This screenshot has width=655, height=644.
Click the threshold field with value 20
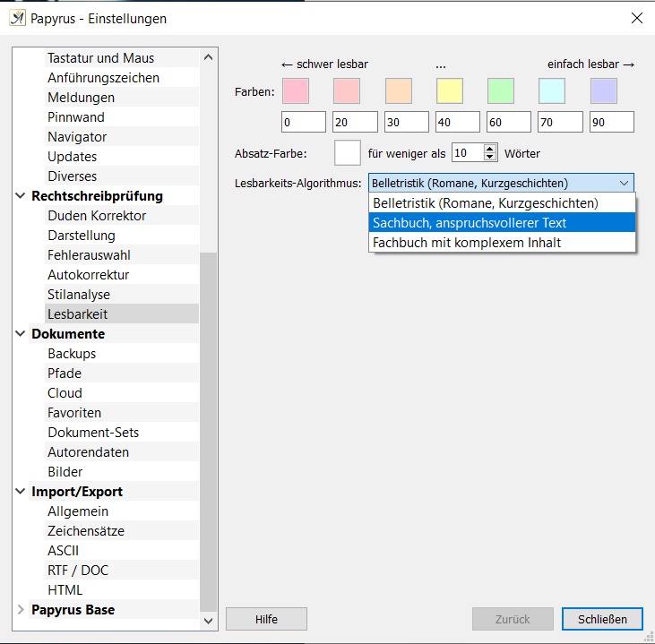[355, 122]
